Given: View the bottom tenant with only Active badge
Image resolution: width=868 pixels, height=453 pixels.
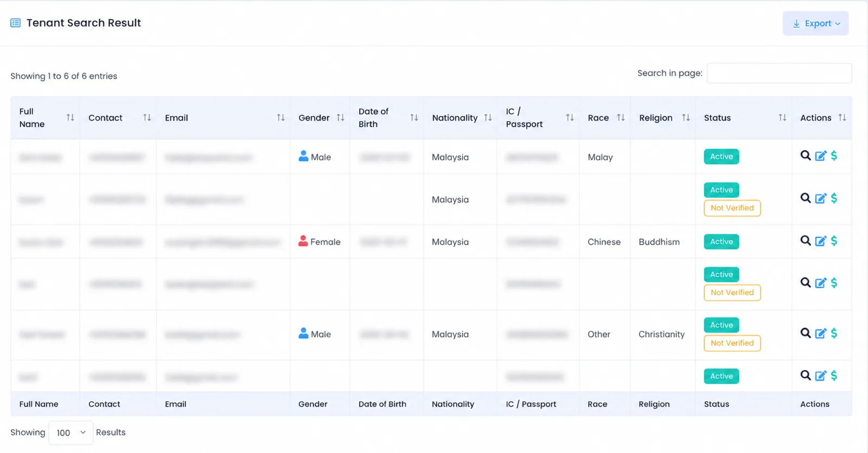Looking at the screenshot, I should pyautogui.click(x=806, y=375).
